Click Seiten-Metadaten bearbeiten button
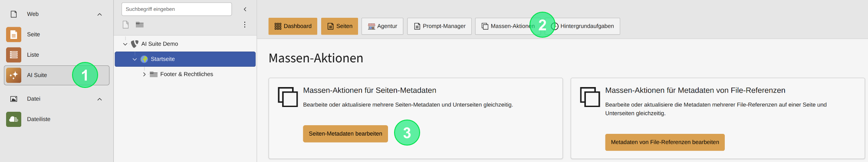The width and height of the screenshot is (868, 162). tap(345, 134)
